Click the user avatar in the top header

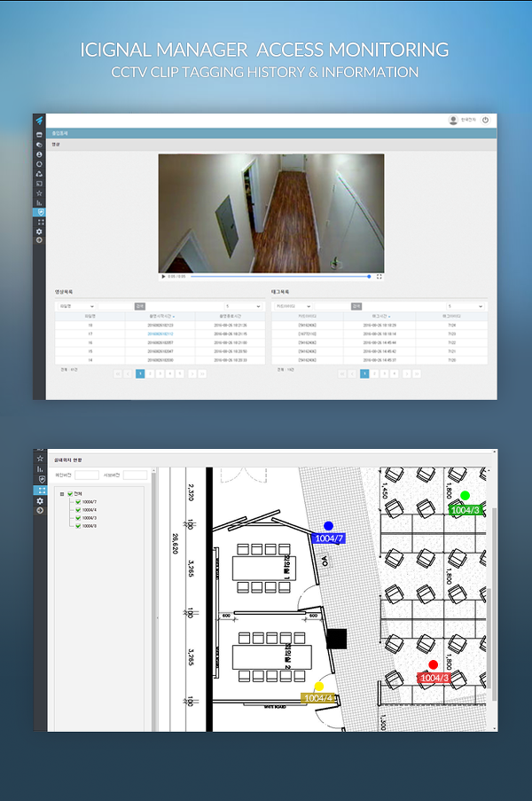pyautogui.click(x=453, y=120)
